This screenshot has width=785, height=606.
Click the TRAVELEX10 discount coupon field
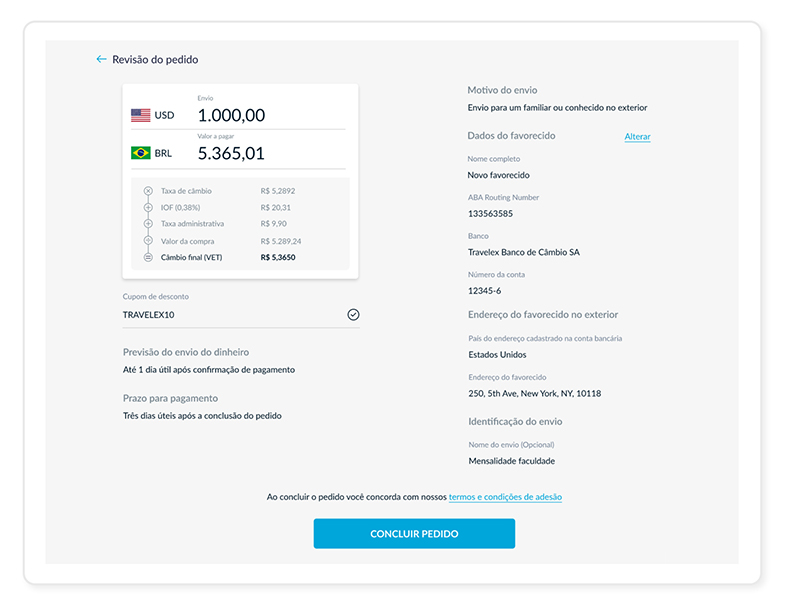(x=230, y=314)
